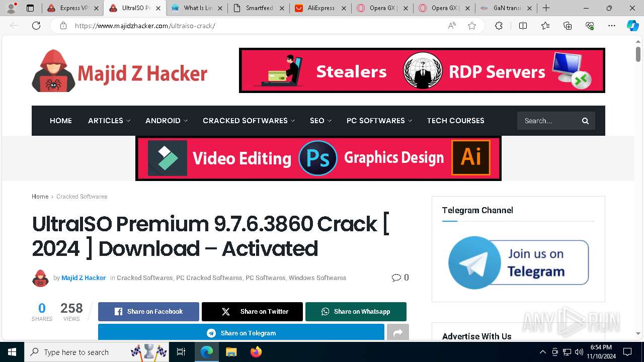
Task: Open the Split screen icon
Action: (x=523, y=26)
